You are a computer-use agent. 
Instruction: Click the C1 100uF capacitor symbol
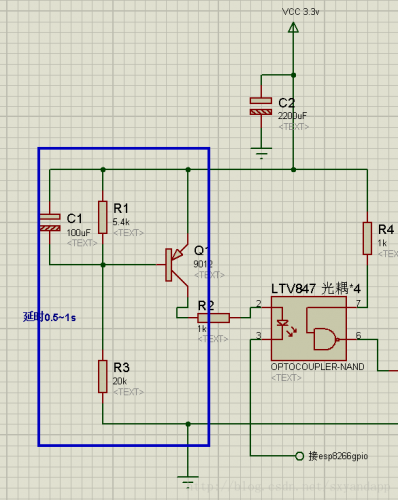tap(50, 222)
